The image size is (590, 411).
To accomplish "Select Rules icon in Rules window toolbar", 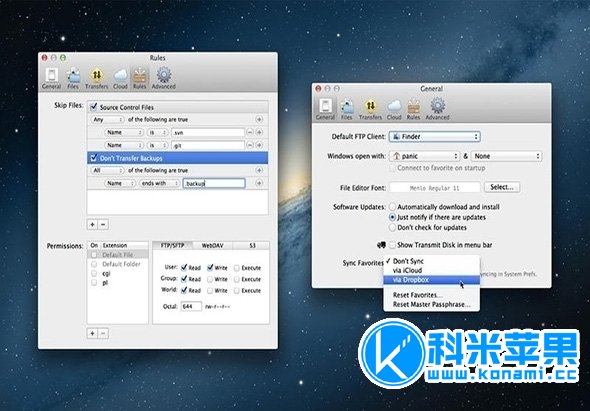I will 140,78.
